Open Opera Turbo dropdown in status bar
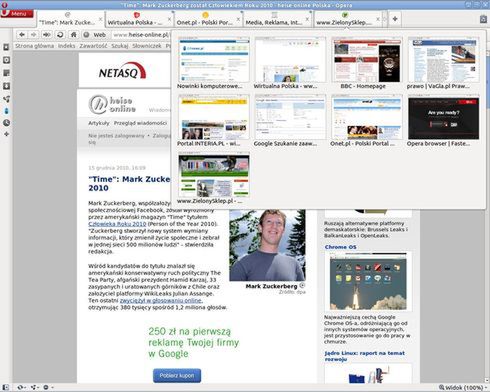Image resolution: width=490 pixels, height=392 pixels. coord(48,387)
